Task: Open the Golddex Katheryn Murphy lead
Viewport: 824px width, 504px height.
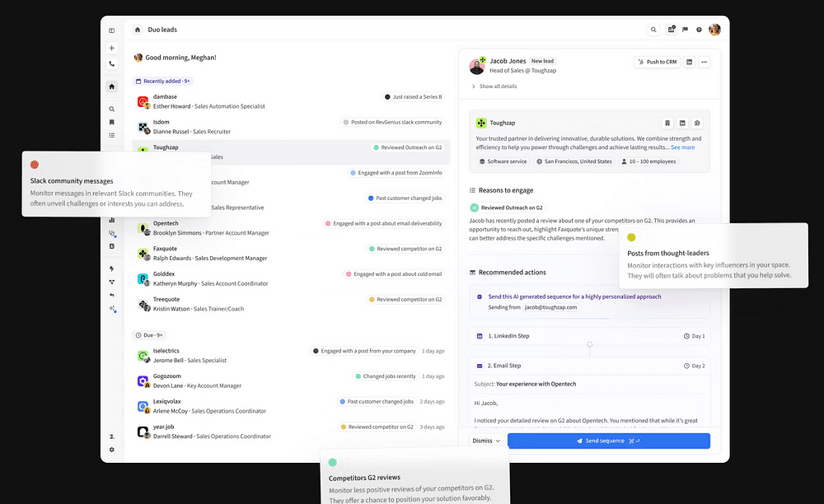Action: click(291, 278)
